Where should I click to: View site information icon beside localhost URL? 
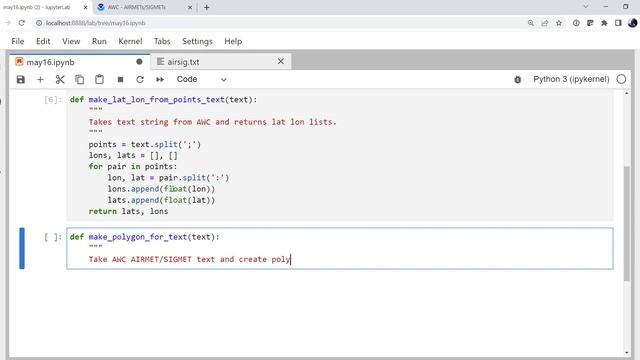(x=39, y=23)
